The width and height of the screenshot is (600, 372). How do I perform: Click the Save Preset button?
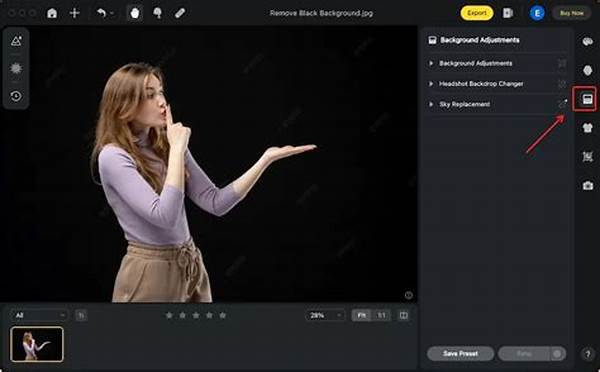pyautogui.click(x=460, y=354)
